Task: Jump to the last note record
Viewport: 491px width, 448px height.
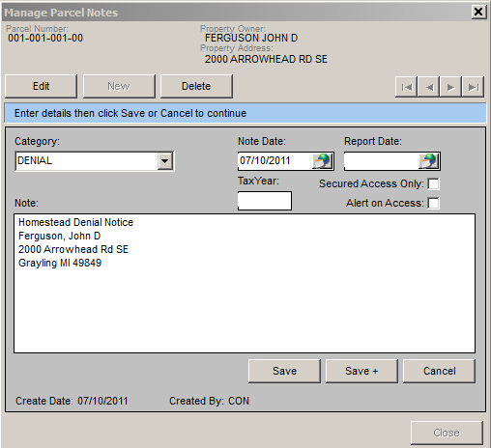Action: click(473, 87)
